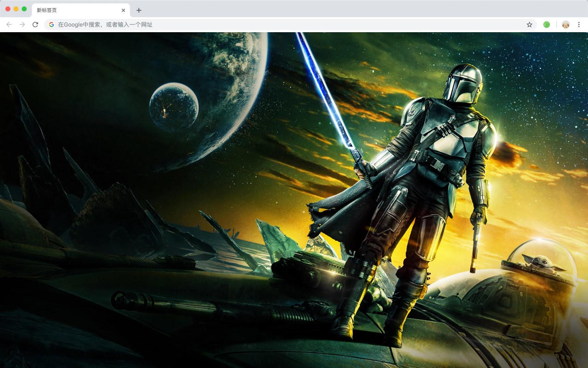Open the Chrome three-dot menu
This screenshot has height=368, width=588.
click(579, 24)
